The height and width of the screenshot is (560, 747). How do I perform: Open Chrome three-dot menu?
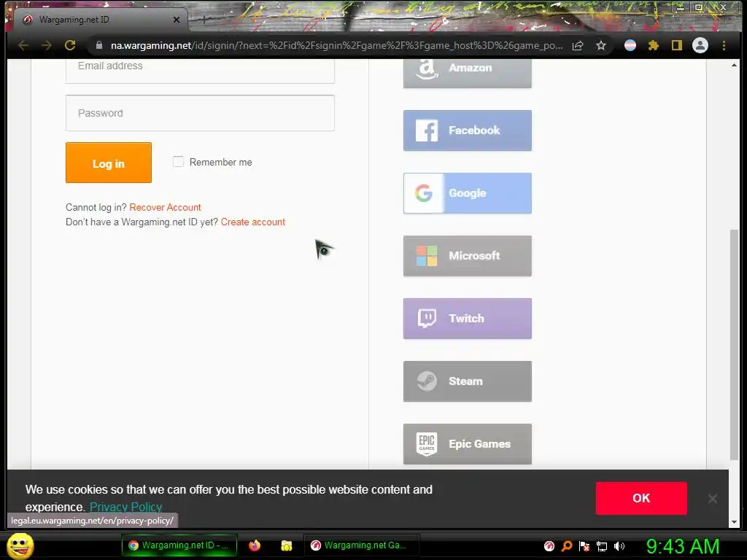724,45
